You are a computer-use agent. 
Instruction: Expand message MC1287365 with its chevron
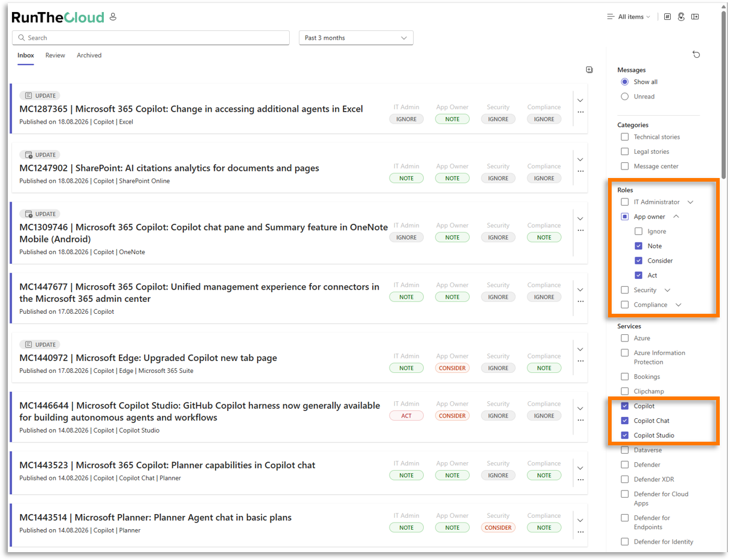580,100
